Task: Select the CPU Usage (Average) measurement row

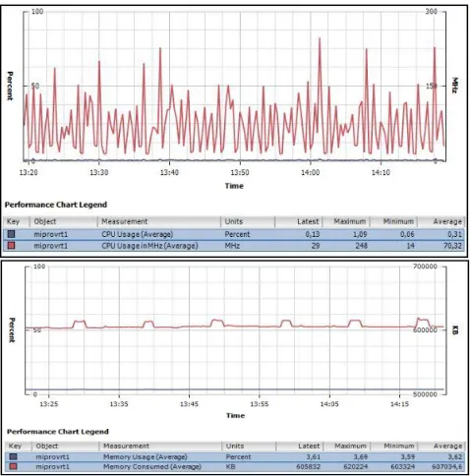Action: point(234,234)
